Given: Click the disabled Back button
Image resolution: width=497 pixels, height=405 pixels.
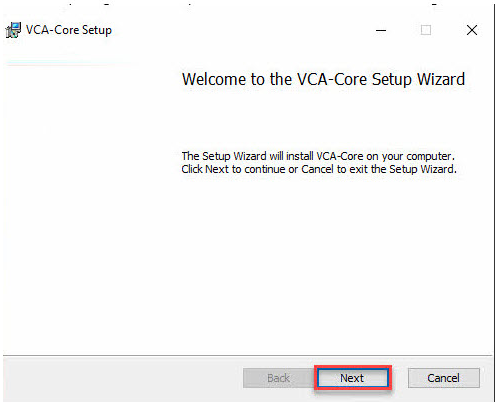Looking at the screenshot, I should [278, 378].
